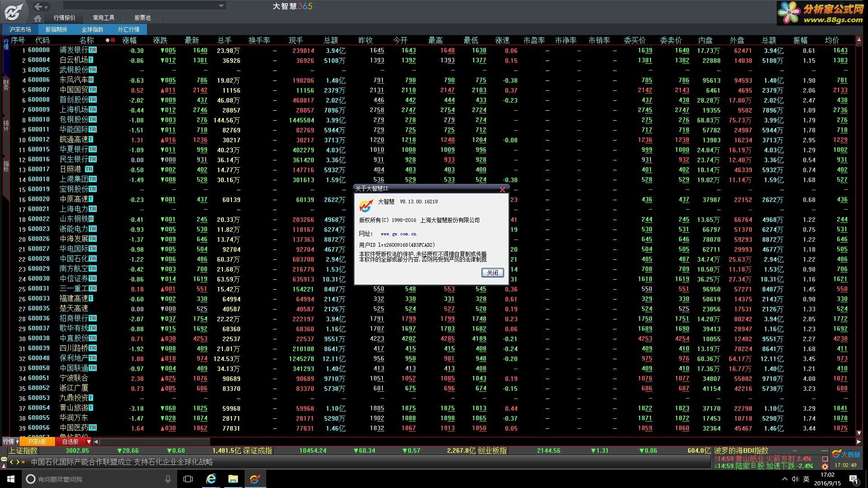The image size is (868, 488).
Task: Open the 常用工具 menu
Action: [104, 18]
